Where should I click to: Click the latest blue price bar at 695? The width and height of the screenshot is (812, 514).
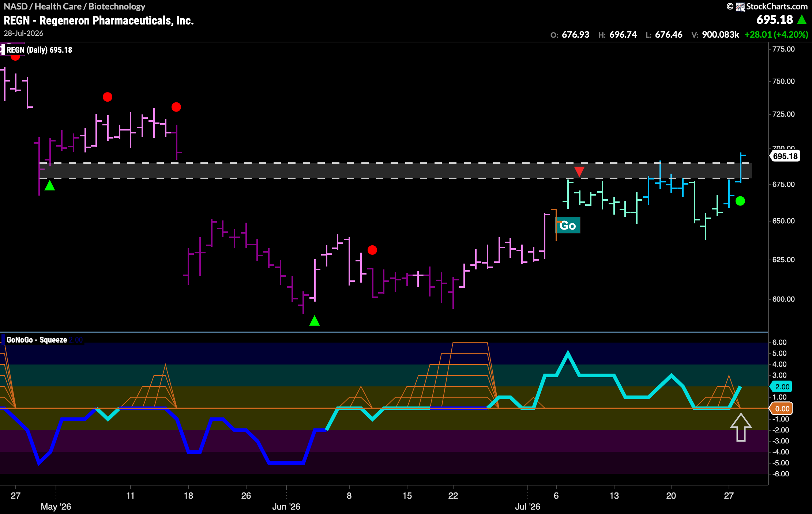coord(741,167)
